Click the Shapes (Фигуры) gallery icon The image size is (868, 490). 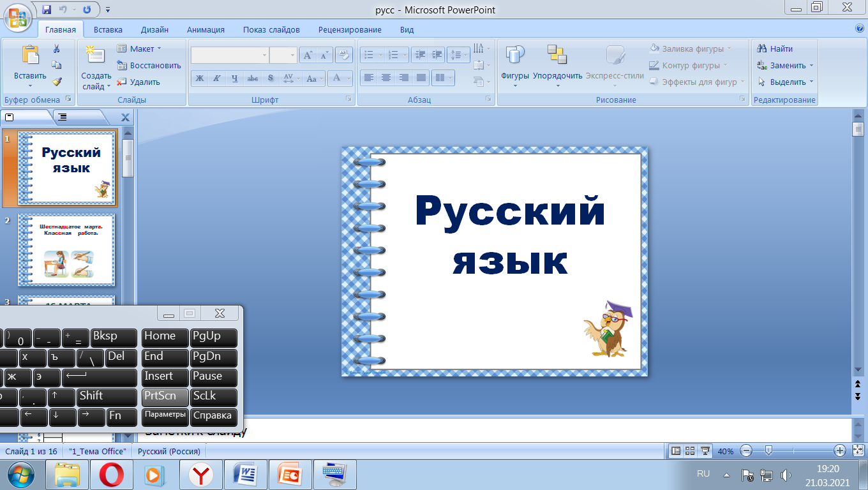(514, 56)
